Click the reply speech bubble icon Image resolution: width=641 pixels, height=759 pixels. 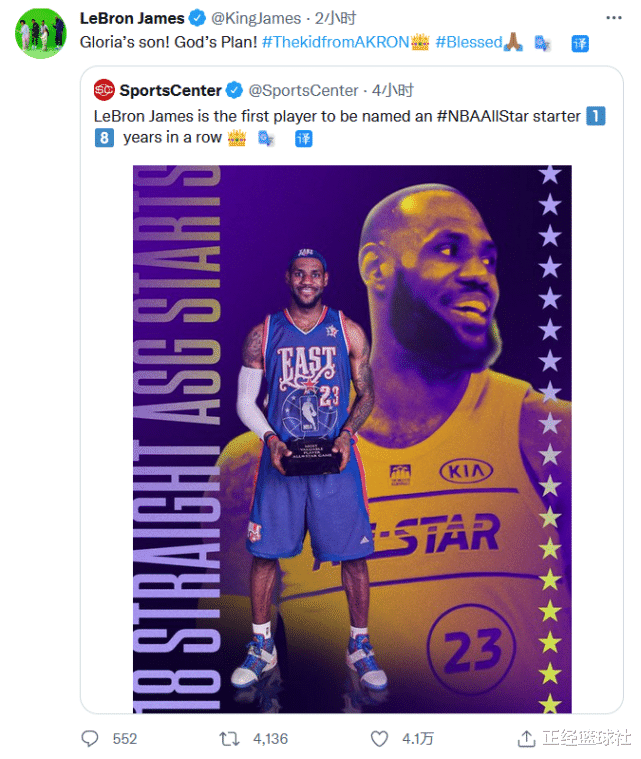pyautogui.click(x=90, y=738)
